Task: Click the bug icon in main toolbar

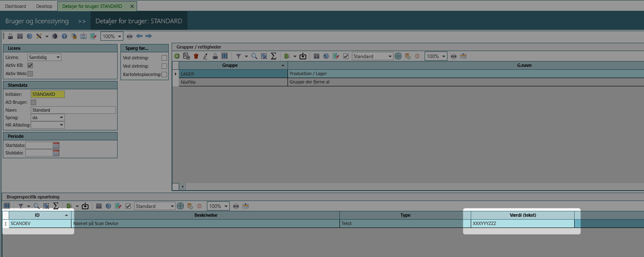Action: click(x=55, y=36)
